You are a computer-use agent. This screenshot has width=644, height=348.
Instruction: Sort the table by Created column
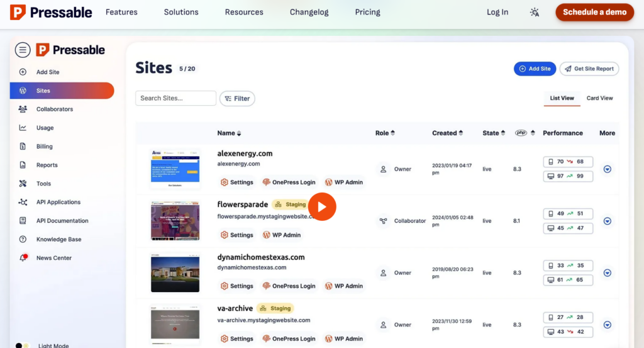point(447,133)
